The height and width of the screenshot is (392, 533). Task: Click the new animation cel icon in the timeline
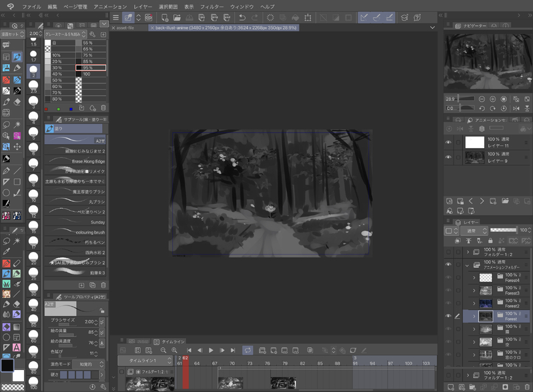coord(274,350)
